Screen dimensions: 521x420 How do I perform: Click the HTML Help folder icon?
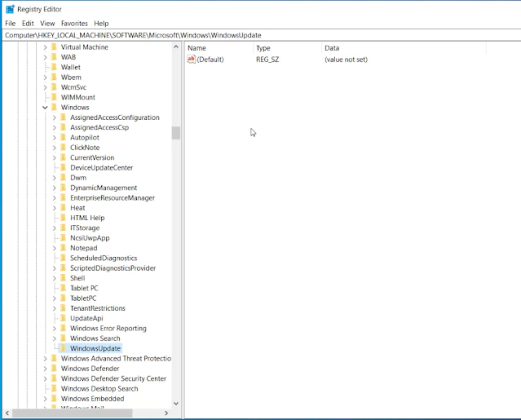(63, 218)
